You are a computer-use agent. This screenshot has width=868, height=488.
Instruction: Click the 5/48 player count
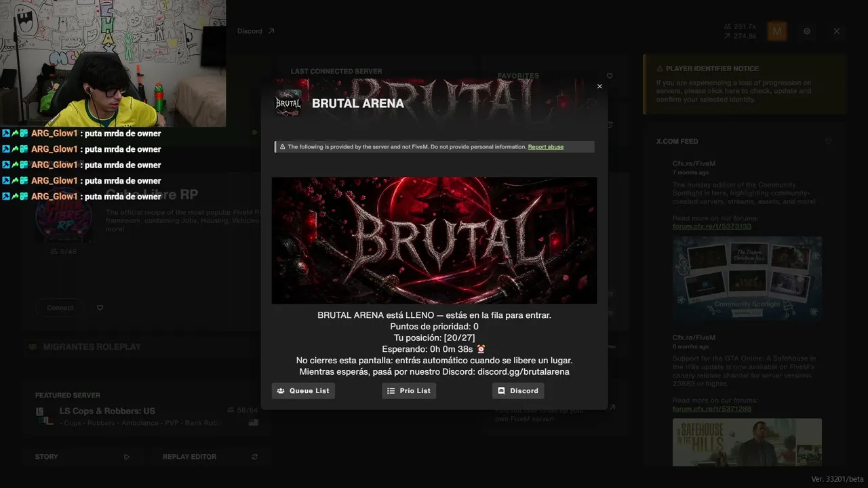pyautogui.click(x=64, y=251)
